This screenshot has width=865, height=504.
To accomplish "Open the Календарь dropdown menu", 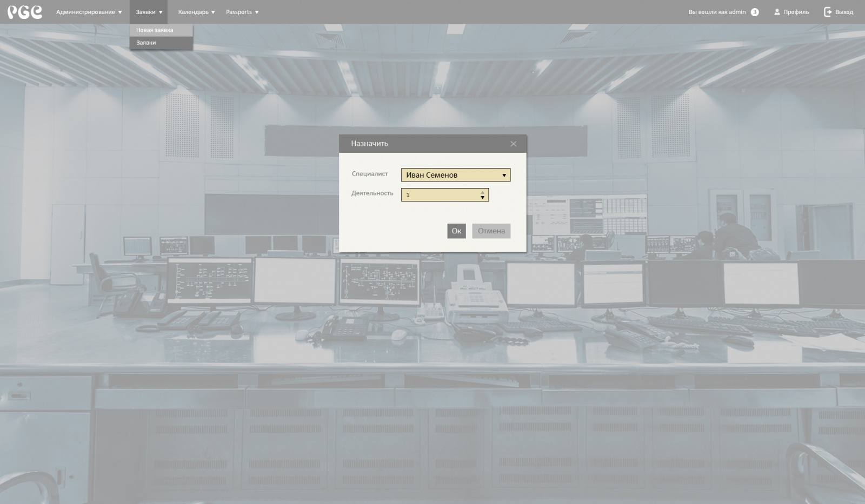I will [196, 12].
